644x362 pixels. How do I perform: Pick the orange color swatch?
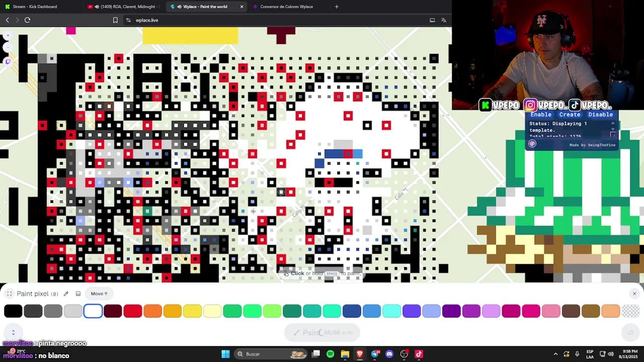(x=152, y=311)
